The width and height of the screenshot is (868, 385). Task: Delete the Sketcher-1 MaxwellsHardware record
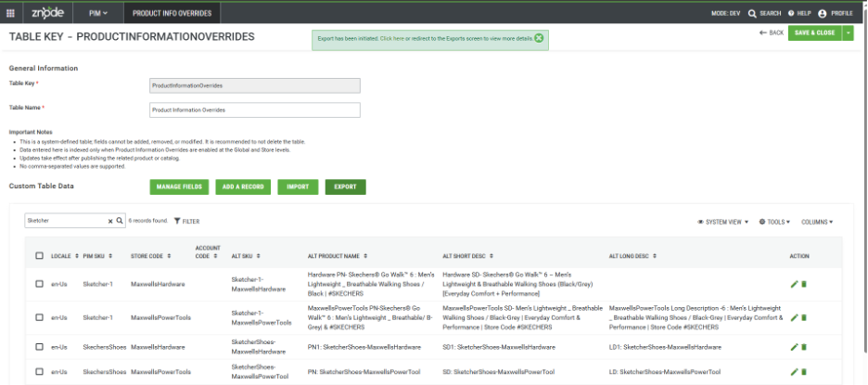tap(804, 284)
